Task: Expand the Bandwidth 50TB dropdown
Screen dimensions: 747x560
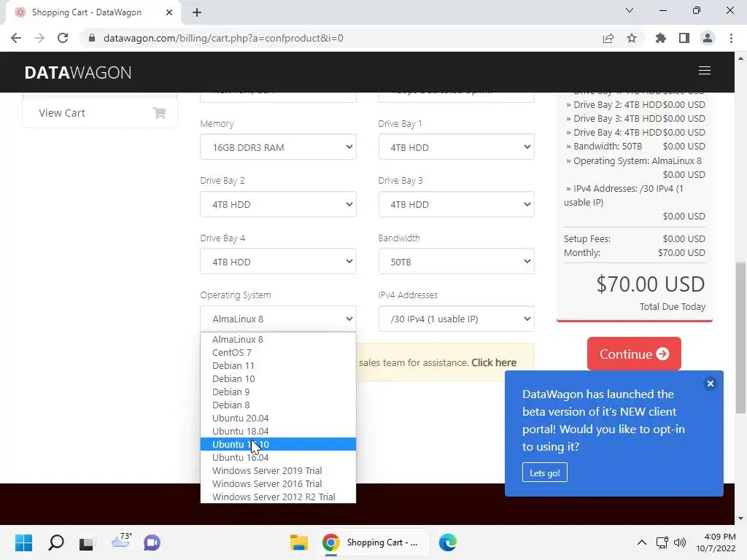Action: [x=456, y=262]
